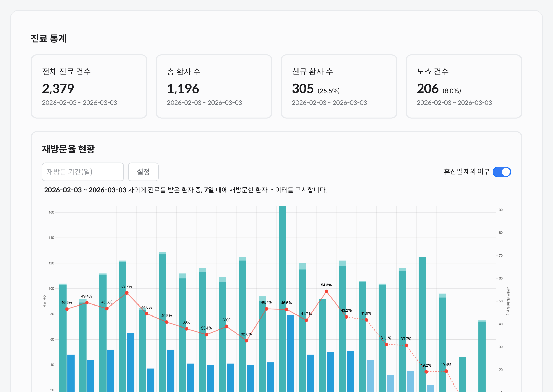Click the 신규 환자 수 card
Viewport: 553px width, 392px height.
[x=339, y=86]
